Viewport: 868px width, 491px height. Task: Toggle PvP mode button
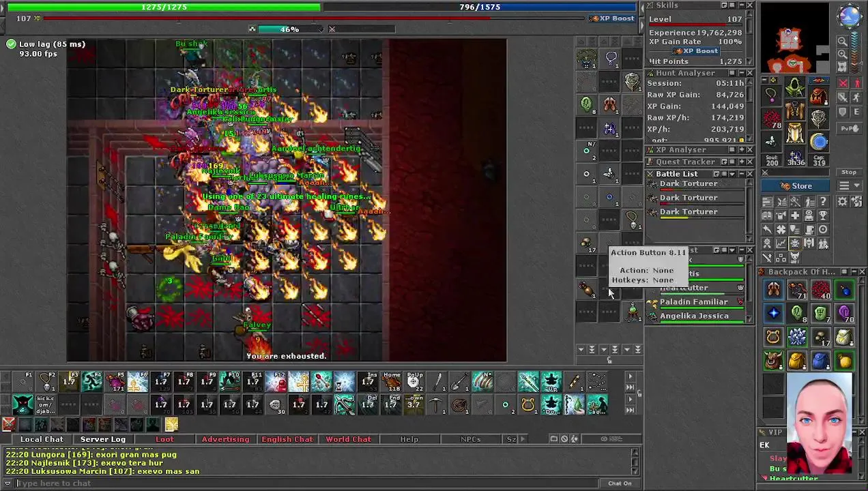[850, 128]
